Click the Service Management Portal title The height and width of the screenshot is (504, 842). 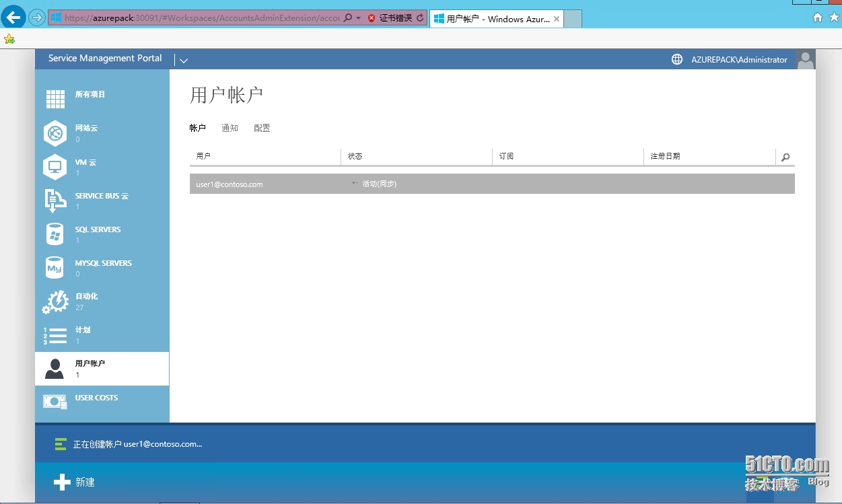click(x=105, y=59)
